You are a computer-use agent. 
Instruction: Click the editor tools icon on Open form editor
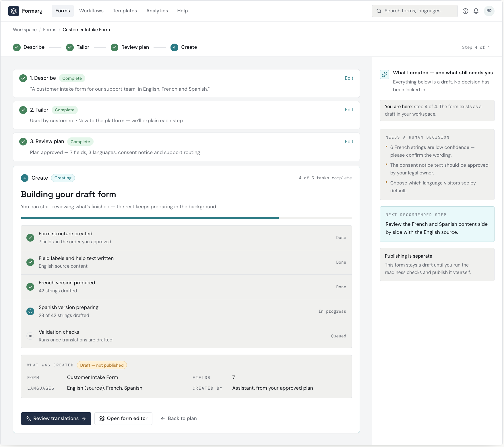tap(102, 419)
